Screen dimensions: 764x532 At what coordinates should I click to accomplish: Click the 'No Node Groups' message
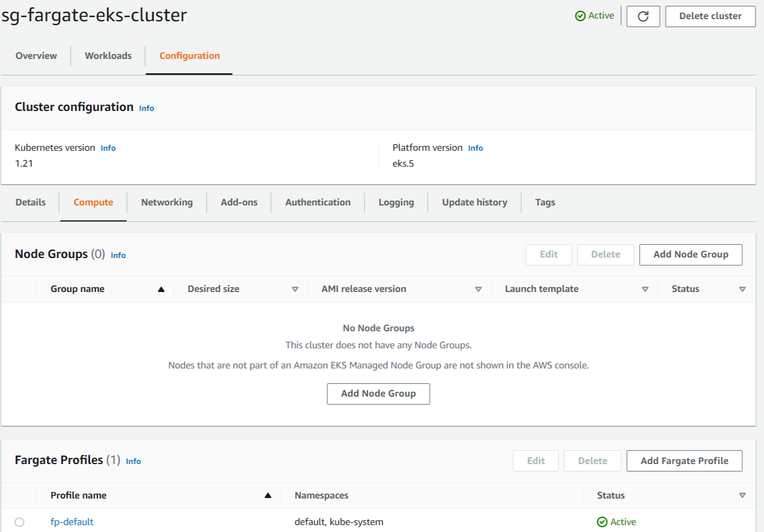(378, 328)
